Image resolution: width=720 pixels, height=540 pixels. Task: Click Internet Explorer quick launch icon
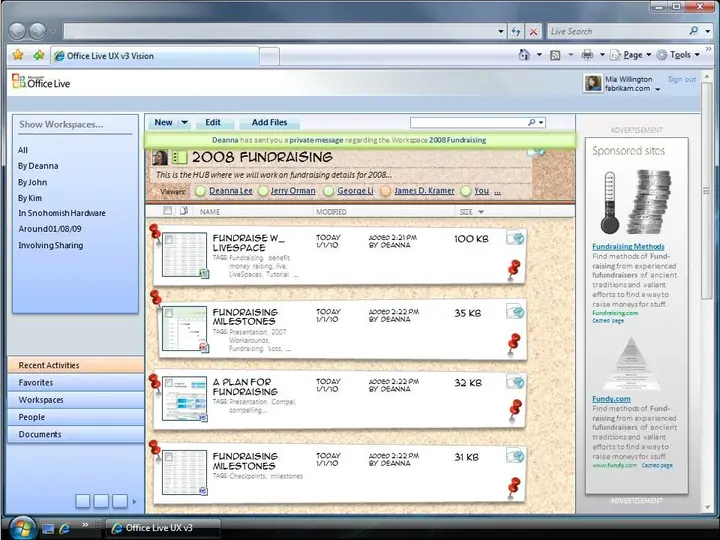[64, 529]
